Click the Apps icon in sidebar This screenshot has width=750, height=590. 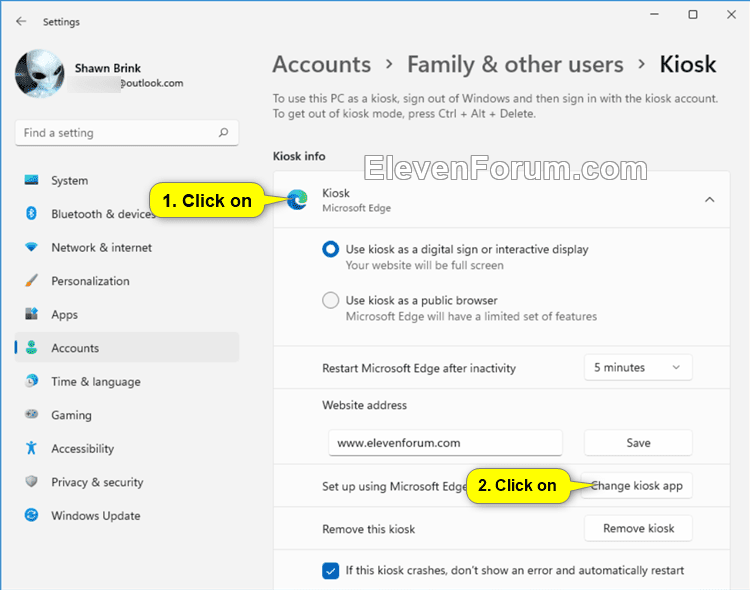(32, 314)
